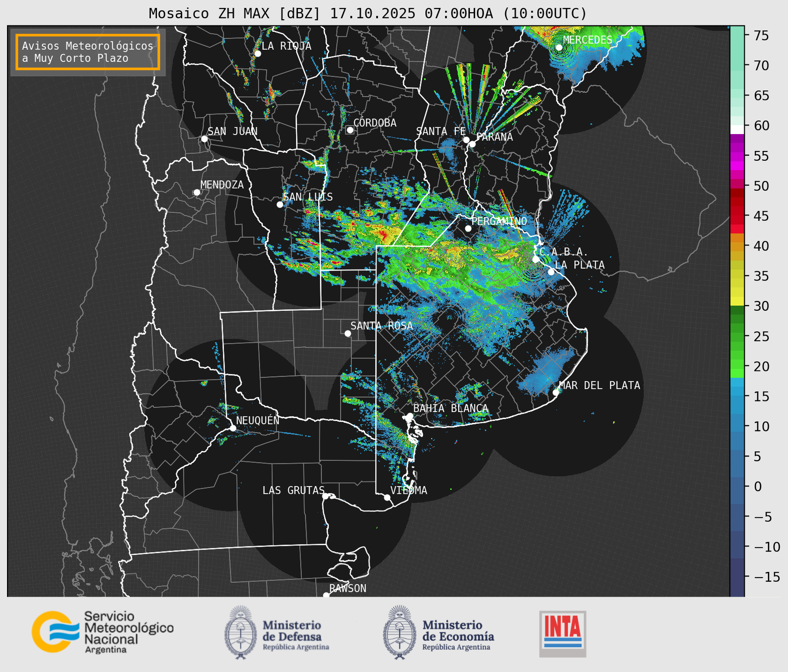Click the SANTA ROSA city marker dot

(348, 334)
